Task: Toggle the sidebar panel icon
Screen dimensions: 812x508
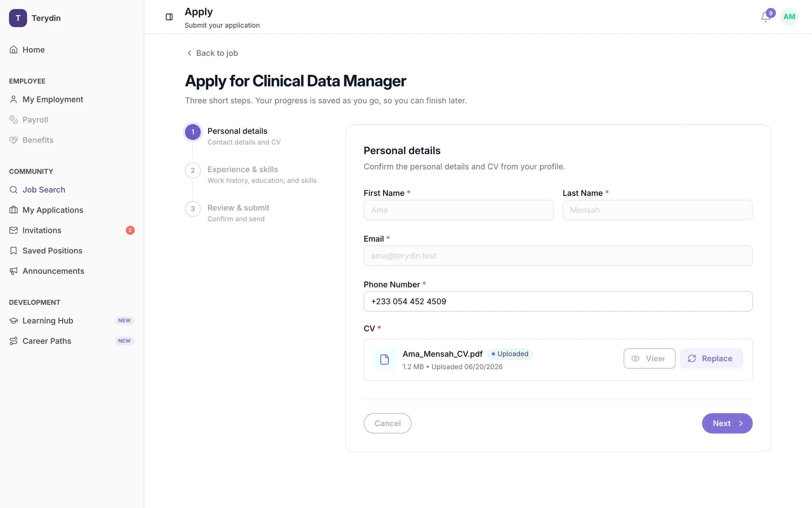Action: click(x=169, y=17)
